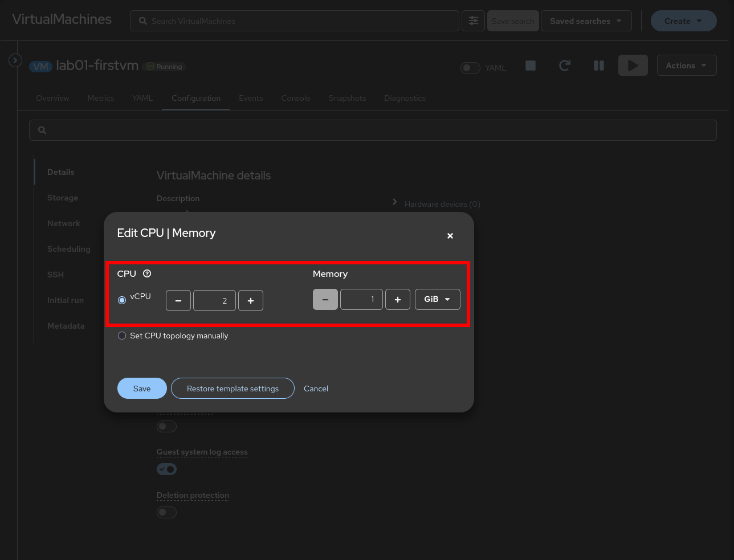Toggle the Deletion protection switch

[167, 512]
